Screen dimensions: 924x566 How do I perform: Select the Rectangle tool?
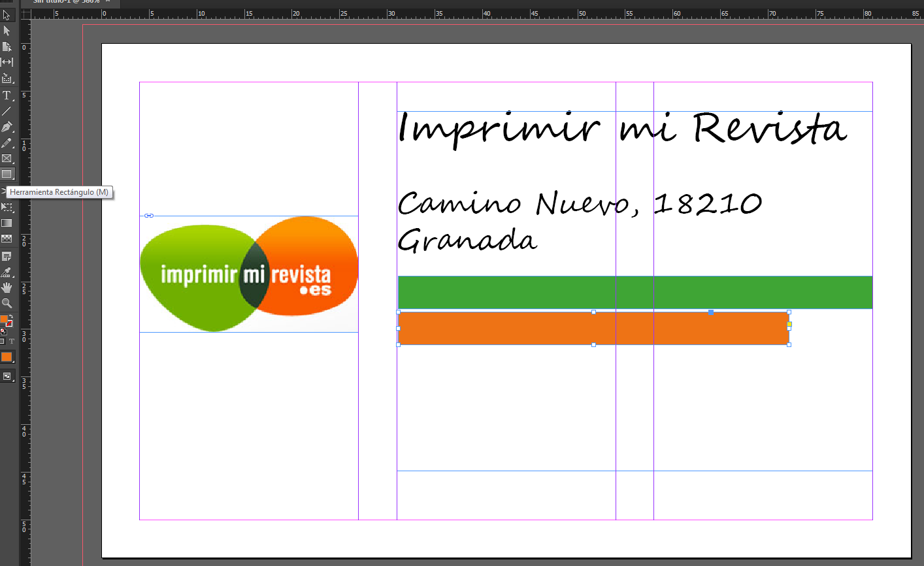[7, 175]
